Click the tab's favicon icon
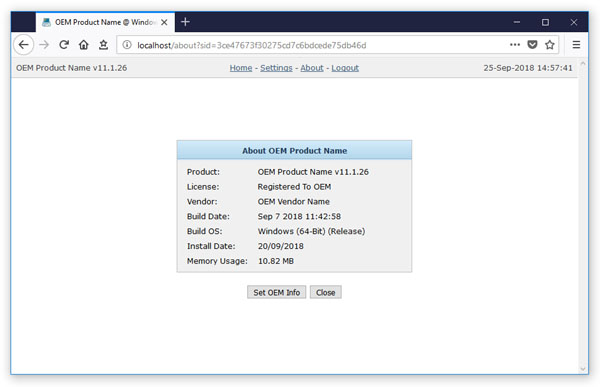Viewport: 600px width, 387px height. (x=46, y=22)
